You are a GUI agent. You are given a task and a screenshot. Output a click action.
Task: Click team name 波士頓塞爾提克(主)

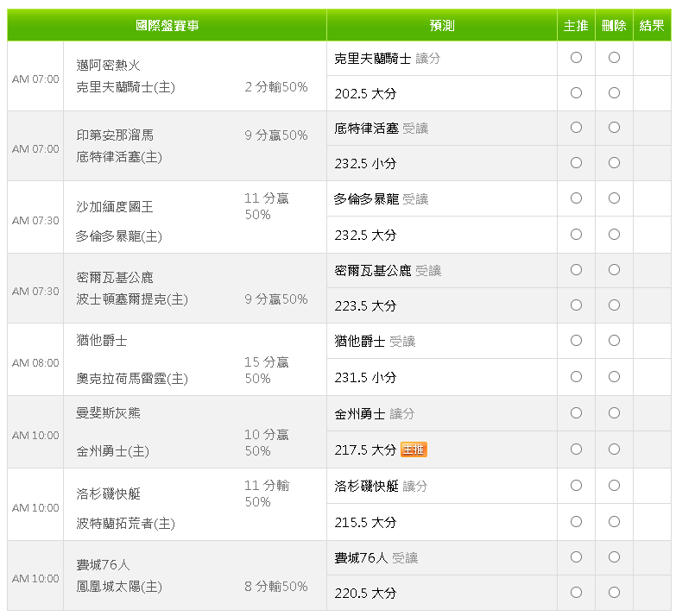click(132, 299)
